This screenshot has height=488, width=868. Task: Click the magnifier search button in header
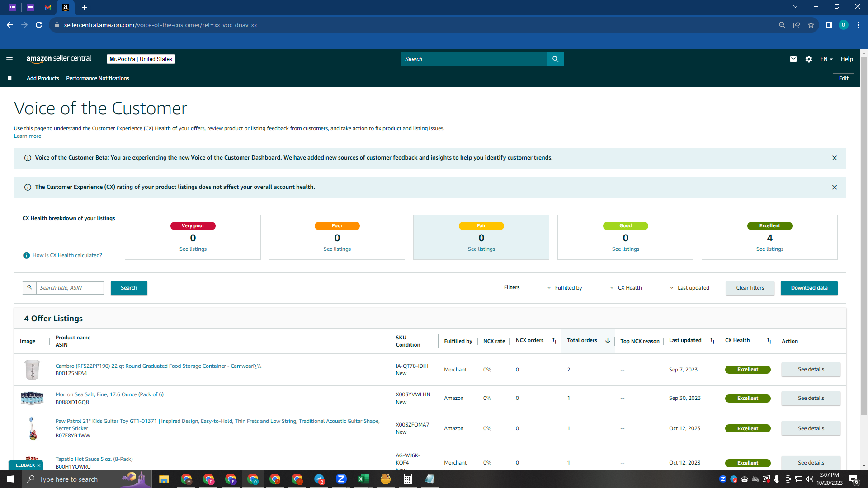555,59
